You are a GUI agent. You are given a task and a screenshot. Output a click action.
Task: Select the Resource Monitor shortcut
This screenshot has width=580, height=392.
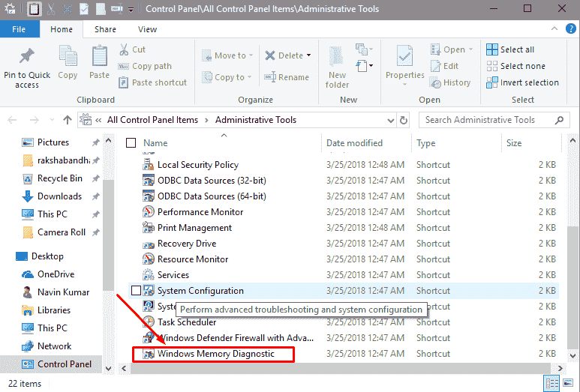pos(193,259)
